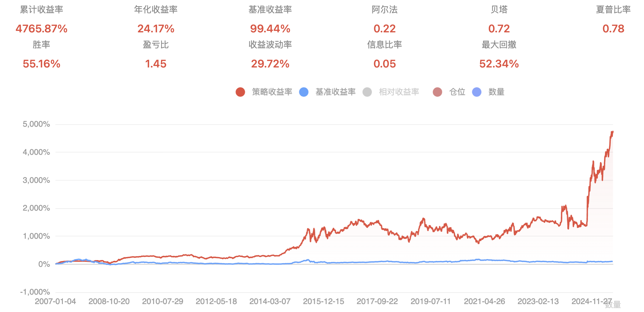The image size is (644, 312).
Task: Enable the 相对收益率 series via its legend text
Action: tap(399, 92)
